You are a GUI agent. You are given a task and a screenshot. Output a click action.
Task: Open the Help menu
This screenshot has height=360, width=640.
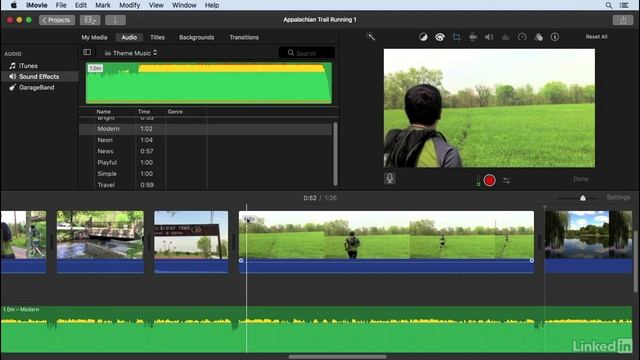pyautogui.click(x=212, y=5)
